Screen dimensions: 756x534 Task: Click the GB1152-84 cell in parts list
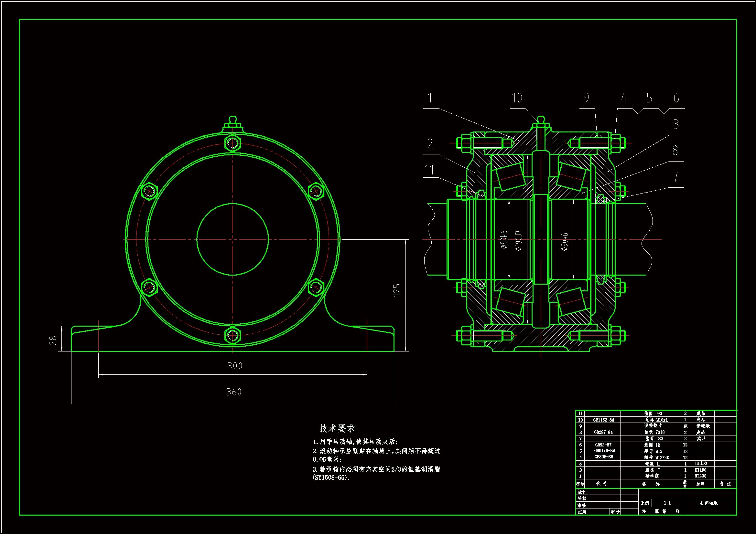[604, 420]
